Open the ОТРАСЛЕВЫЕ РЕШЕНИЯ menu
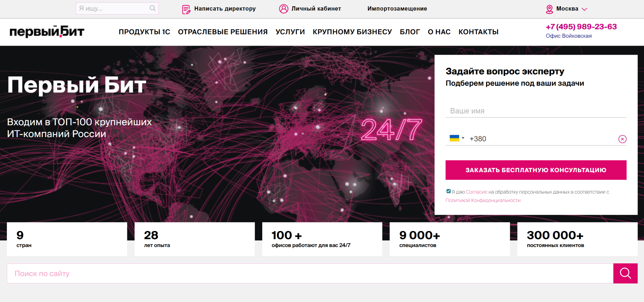 coord(223,32)
